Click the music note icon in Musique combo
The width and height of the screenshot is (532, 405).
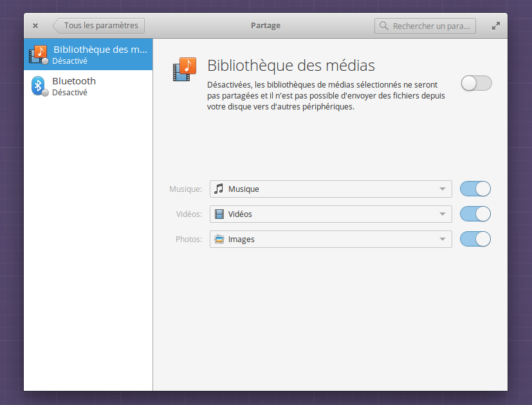point(219,189)
